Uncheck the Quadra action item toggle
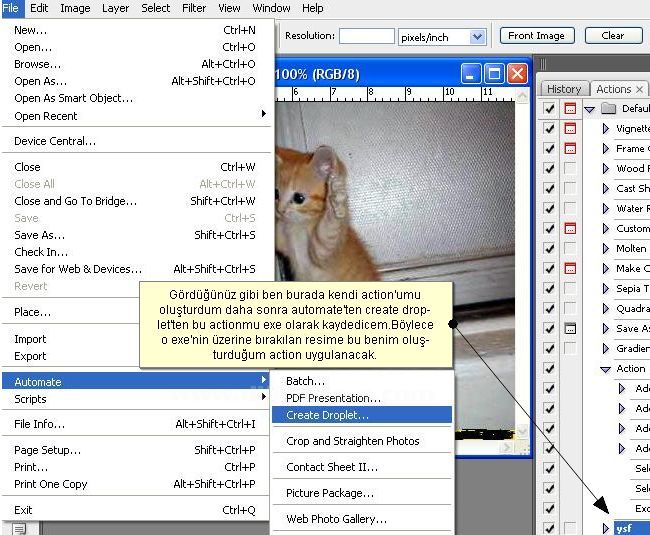The width and height of the screenshot is (650, 535). (549, 308)
